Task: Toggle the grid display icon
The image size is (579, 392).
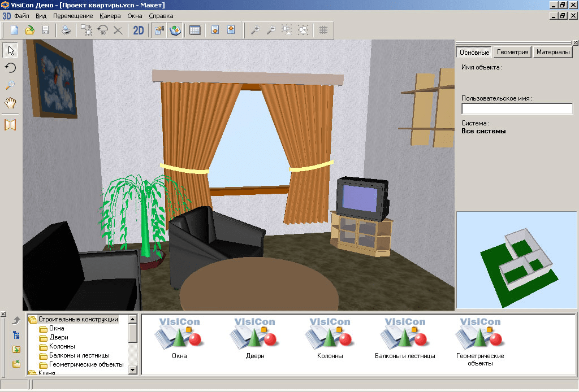Action: pos(324,31)
